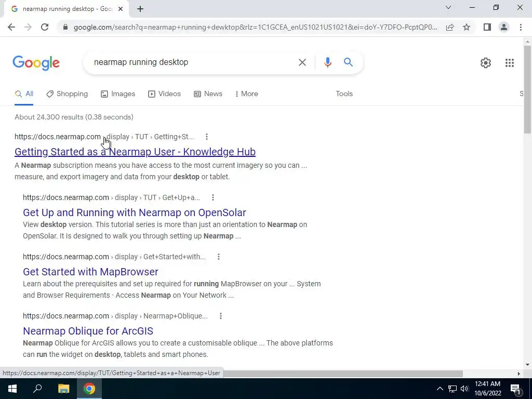Screen dimensions: 532x399
Task: Click the voice search microphone icon
Action: pos(327,62)
